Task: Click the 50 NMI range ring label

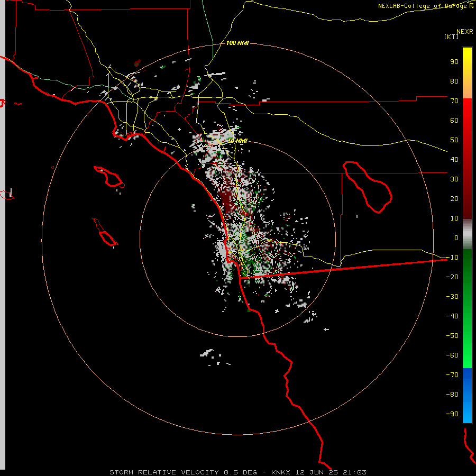Action: 237,141
